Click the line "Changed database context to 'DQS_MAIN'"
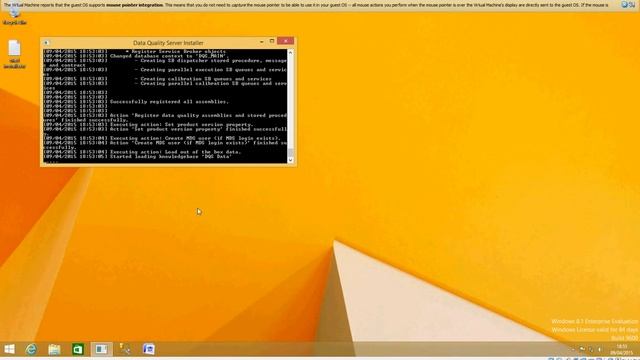This screenshot has height=360, width=640. (x=169, y=56)
